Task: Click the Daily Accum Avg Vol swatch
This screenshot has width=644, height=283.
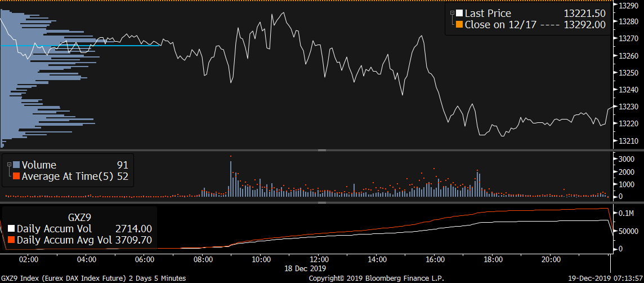Action: (x=11, y=240)
